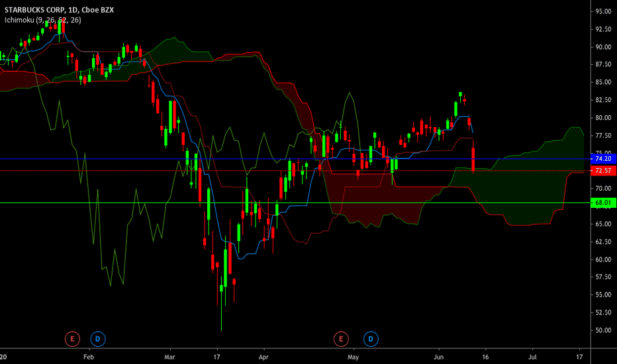The height and width of the screenshot is (364, 617).
Task: Click the 52.50 price axis label
Action: (603, 312)
